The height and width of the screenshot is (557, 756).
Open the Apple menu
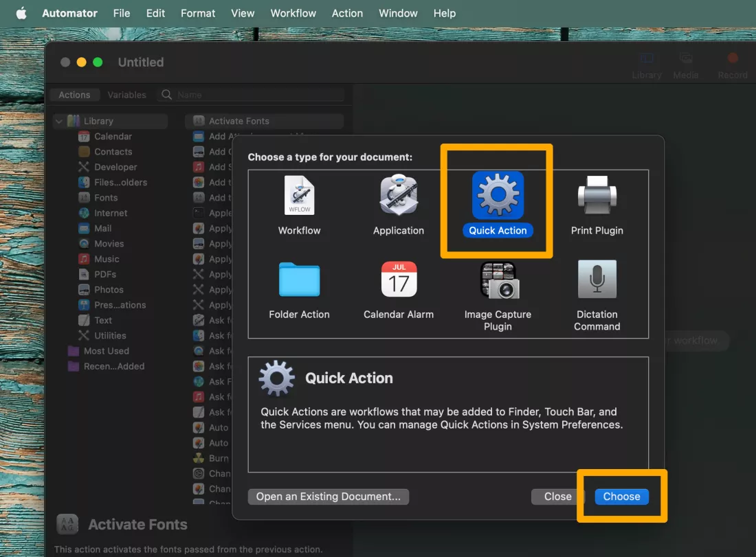click(21, 13)
